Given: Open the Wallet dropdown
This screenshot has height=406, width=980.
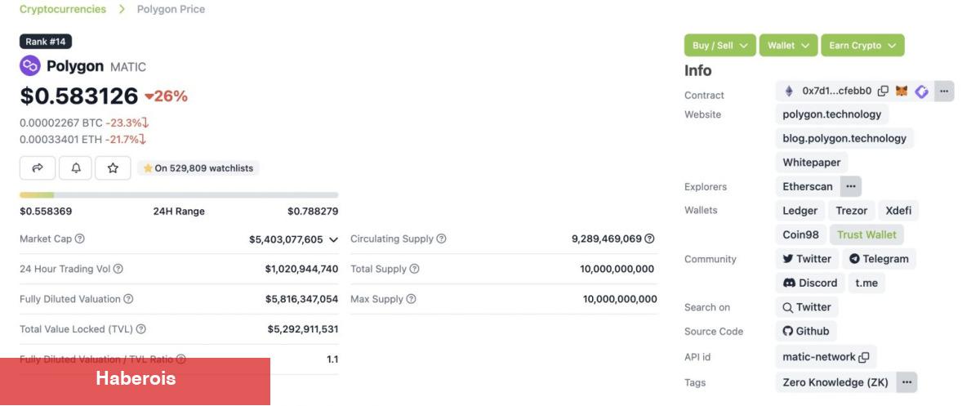Looking at the screenshot, I should click(788, 46).
